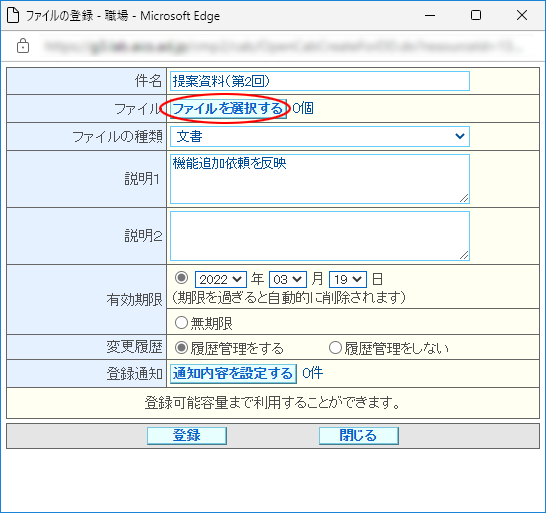The image size is (546, 513).
Task: Grab 説明2 textarea resize handle
Action: pos(464,255)
